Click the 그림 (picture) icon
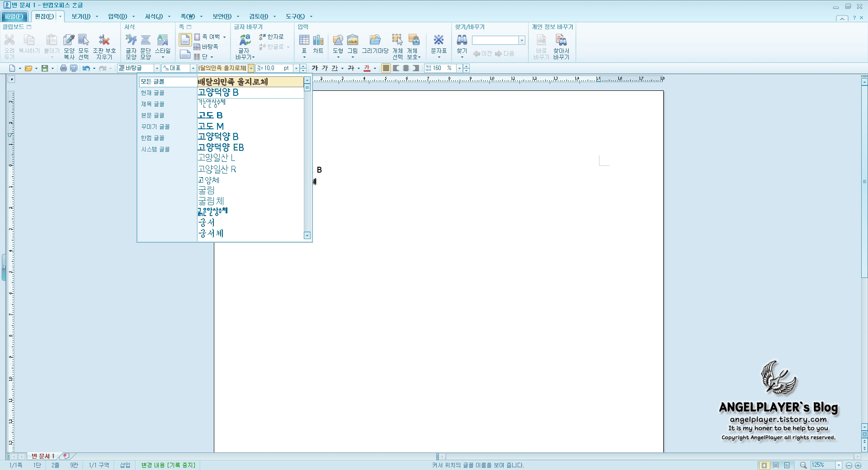Viewport: 868px width, 470px height. tap(353, 46)
